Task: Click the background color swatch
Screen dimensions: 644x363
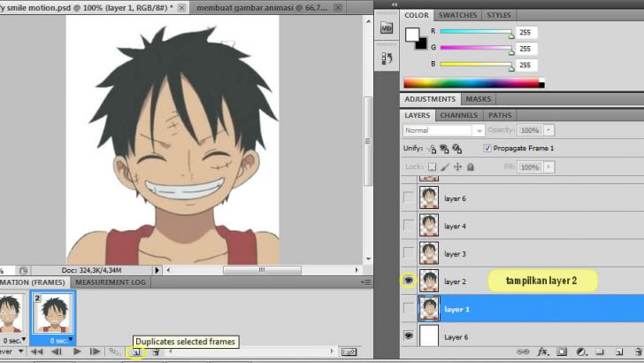Action: [x=423, y=44]
